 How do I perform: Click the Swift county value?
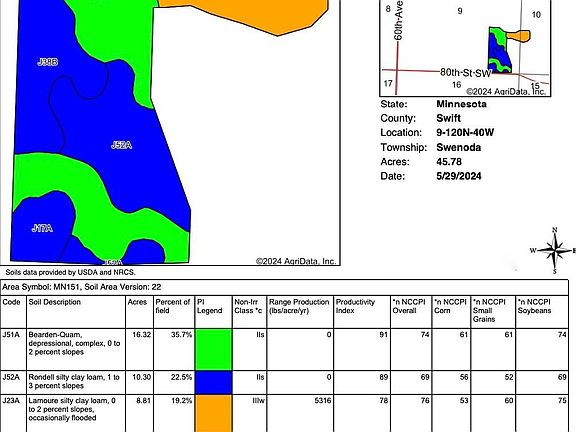coord(448,118)
